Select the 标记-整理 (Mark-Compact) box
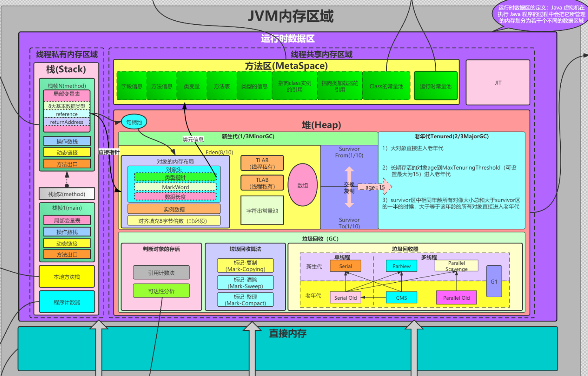The image size is (588, 376). (246, 300)
